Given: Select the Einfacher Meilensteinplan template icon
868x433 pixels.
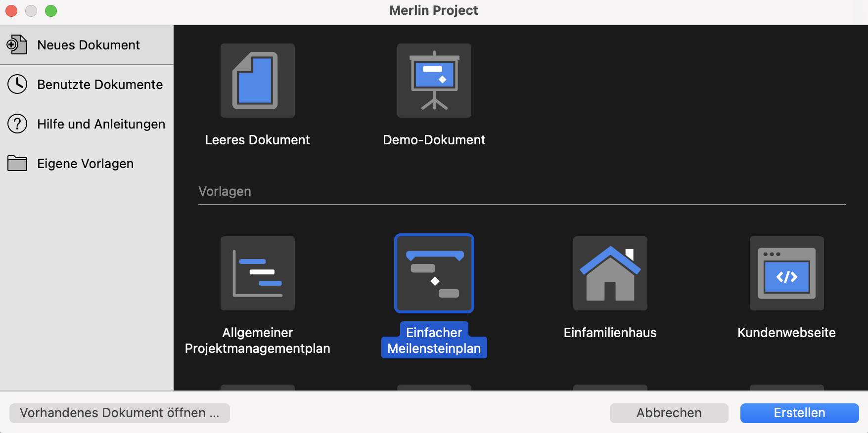Looking at the screenshot, I should pos(434,273).
